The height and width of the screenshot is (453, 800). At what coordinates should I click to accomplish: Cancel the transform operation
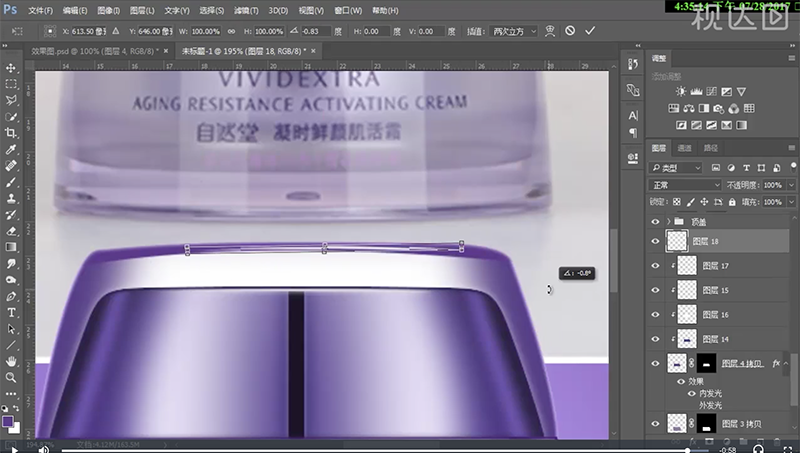[570, 31]
